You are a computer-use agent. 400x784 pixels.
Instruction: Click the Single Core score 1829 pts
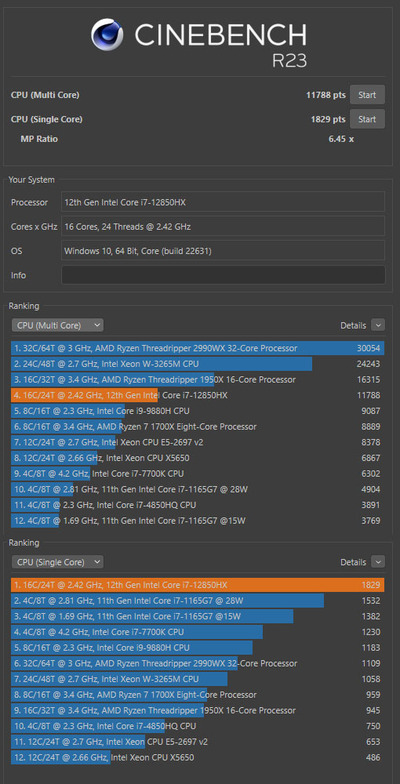[x=328, y=119]
